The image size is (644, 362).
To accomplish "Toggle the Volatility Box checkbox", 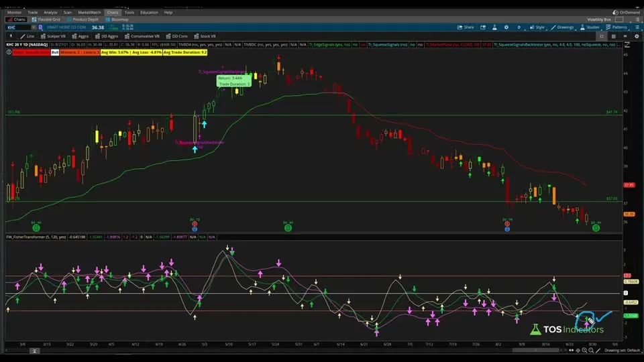I will click(619, 19).
